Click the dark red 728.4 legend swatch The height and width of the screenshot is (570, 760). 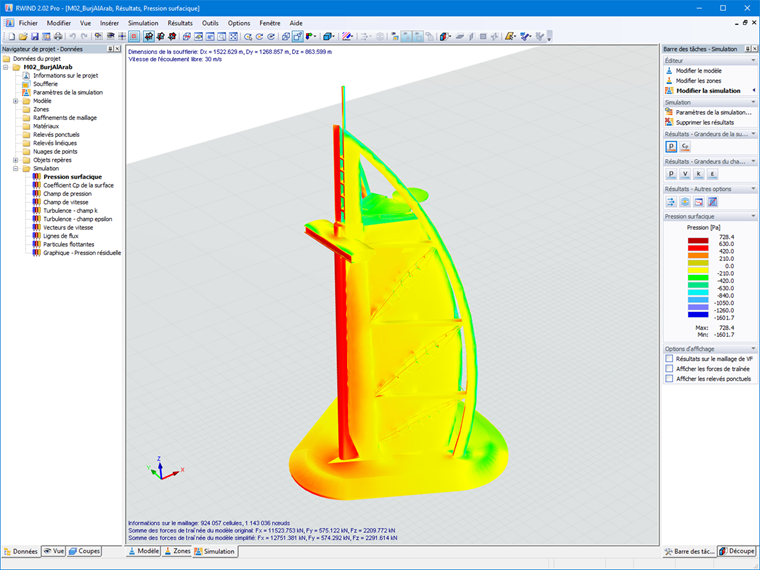point(698,240)
